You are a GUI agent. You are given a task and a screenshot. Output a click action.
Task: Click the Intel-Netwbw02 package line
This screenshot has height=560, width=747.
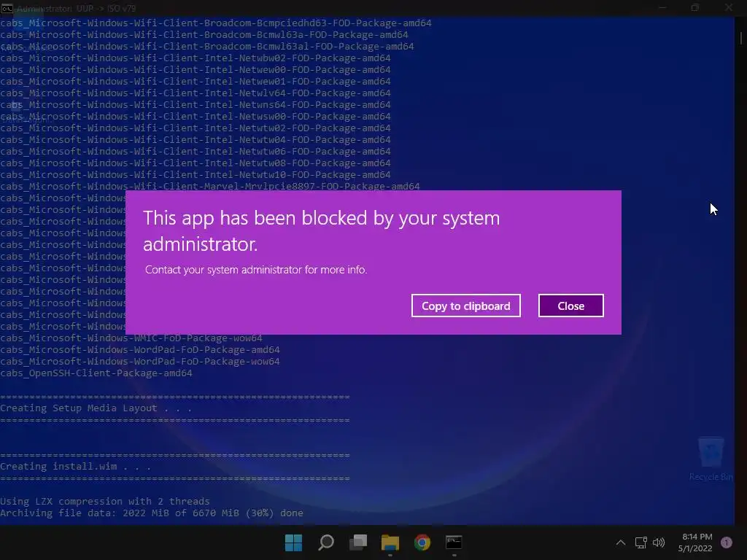coord(196,58)
